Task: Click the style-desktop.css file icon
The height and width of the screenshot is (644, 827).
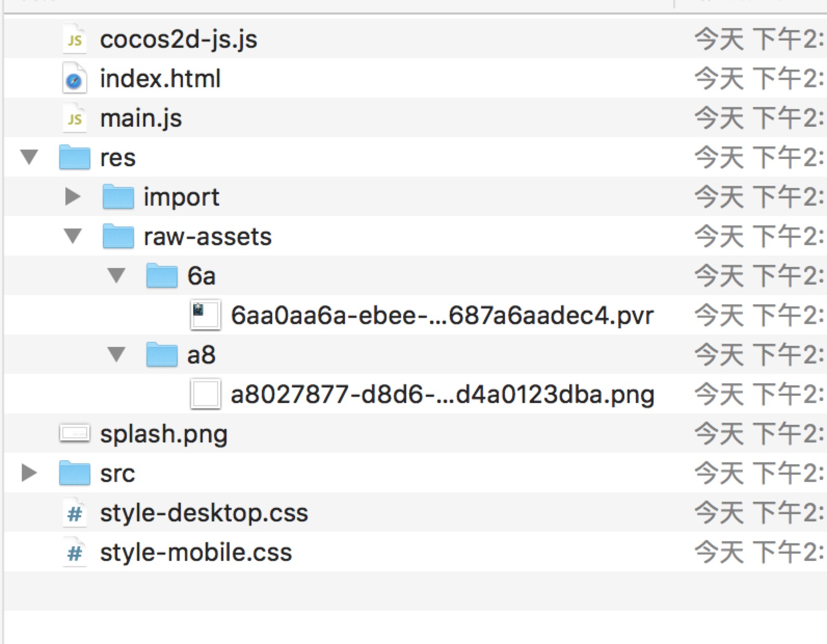Action: [x=74, y=513]
